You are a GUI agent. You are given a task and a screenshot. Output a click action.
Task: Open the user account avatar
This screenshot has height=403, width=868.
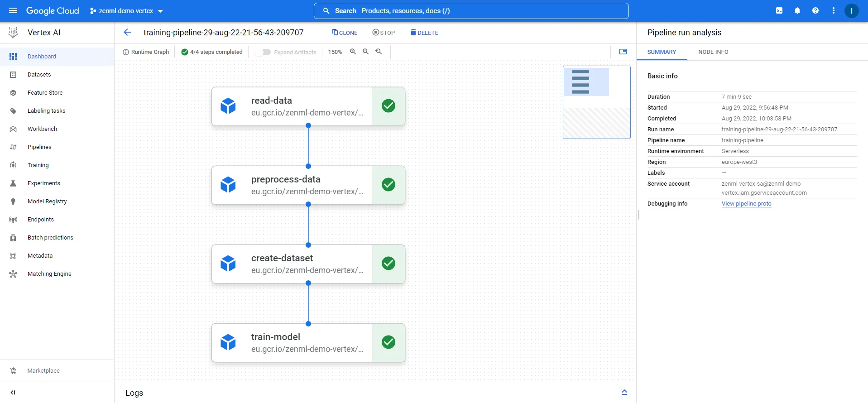852,11
